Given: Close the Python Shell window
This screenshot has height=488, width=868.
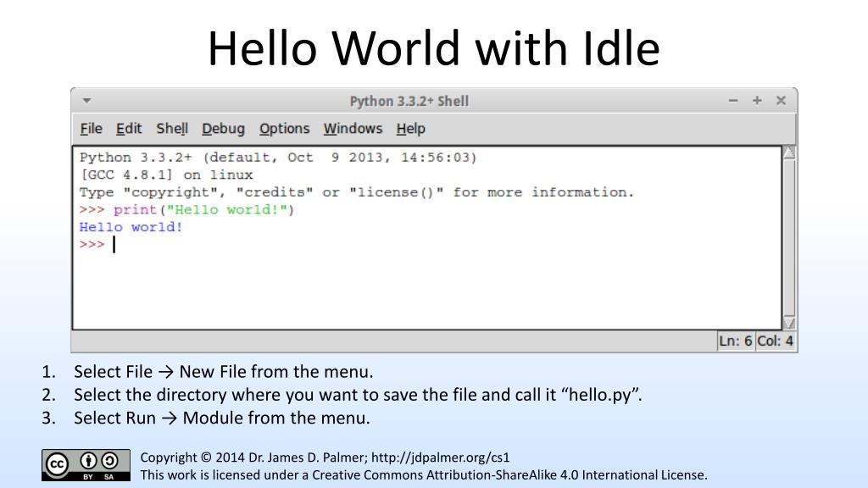Looking at the screenshot, I should pyautogui.click(x=781, y=101).
